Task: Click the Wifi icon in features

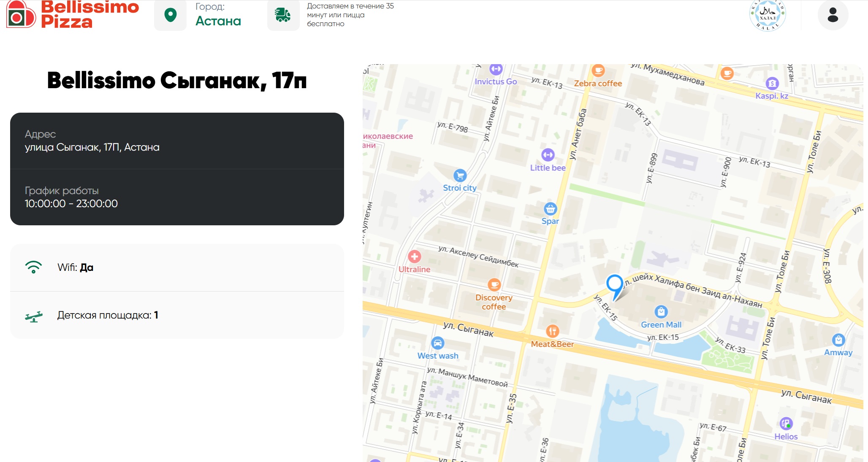Action: 33,267
